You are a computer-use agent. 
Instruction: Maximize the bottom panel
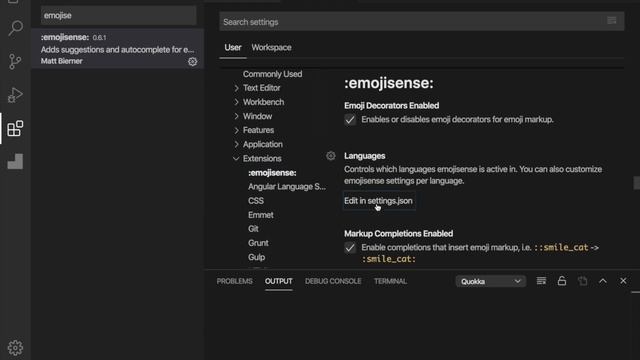click(x=603, y=281)
